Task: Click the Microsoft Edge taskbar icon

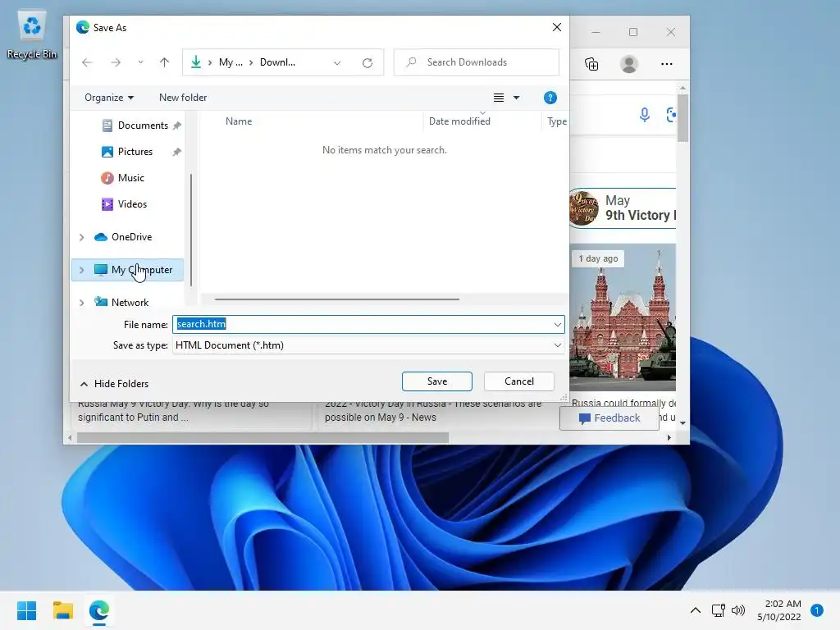Action: click(x=99, y=610)
